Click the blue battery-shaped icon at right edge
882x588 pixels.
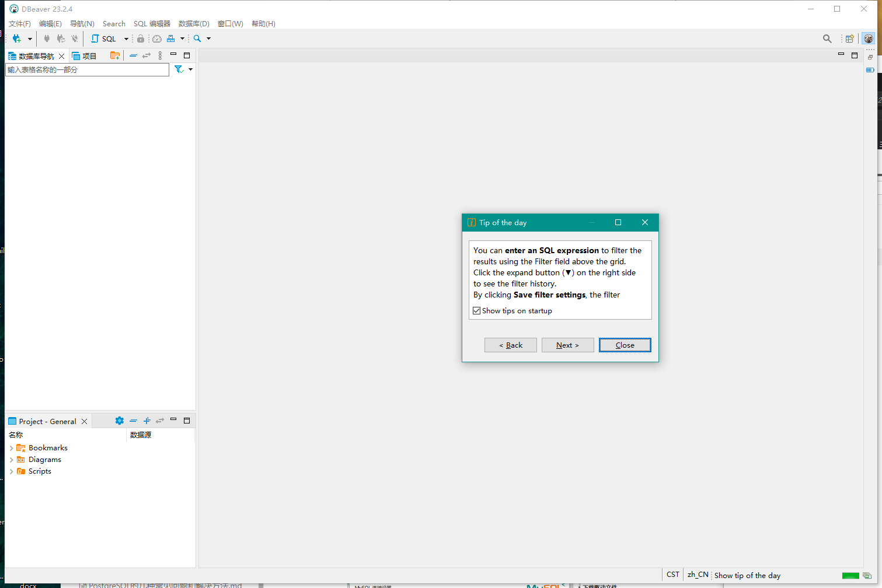[x=870, y=70]
